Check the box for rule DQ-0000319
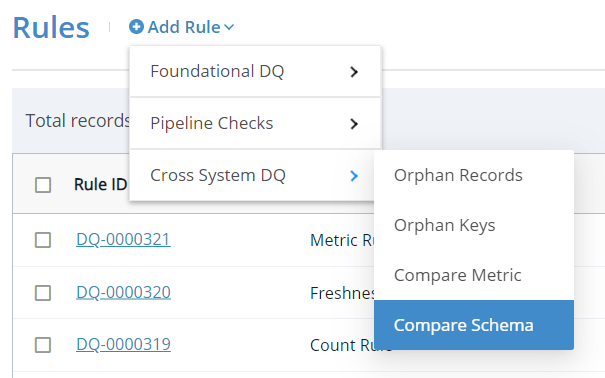 (x=43, y=345)
